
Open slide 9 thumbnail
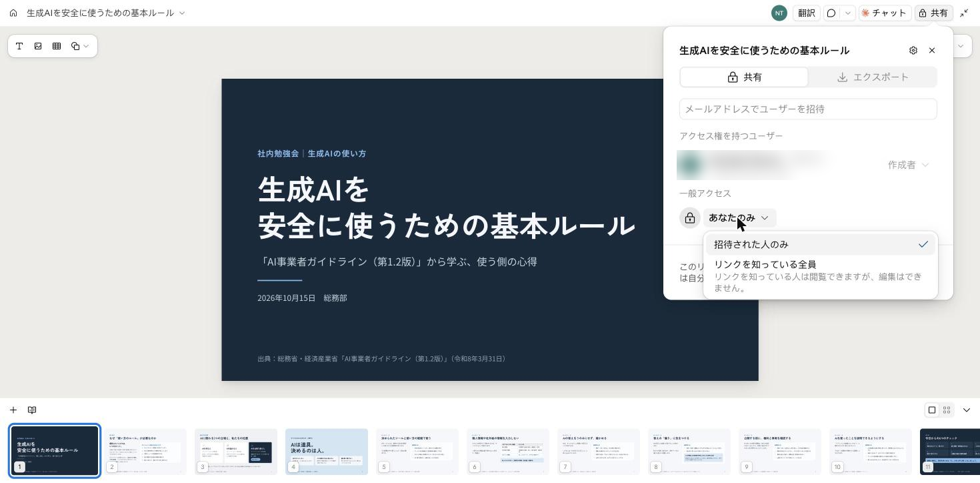[x=780, y=452]
